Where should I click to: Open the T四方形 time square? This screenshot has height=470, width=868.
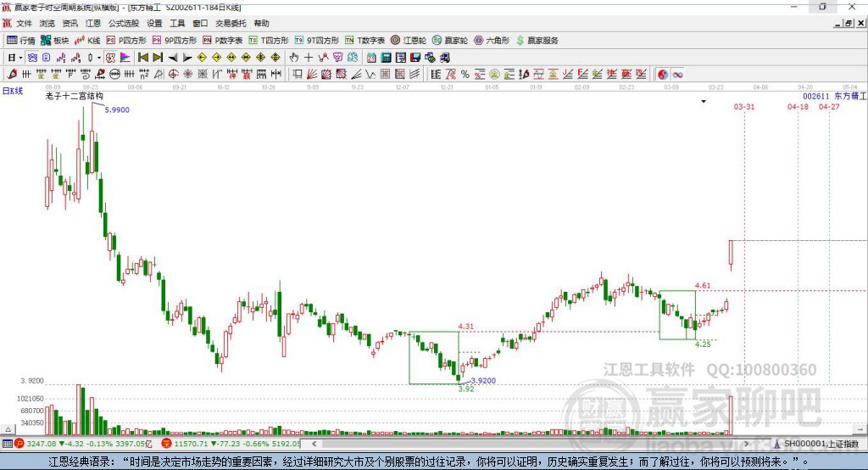(x=269, y=41)
